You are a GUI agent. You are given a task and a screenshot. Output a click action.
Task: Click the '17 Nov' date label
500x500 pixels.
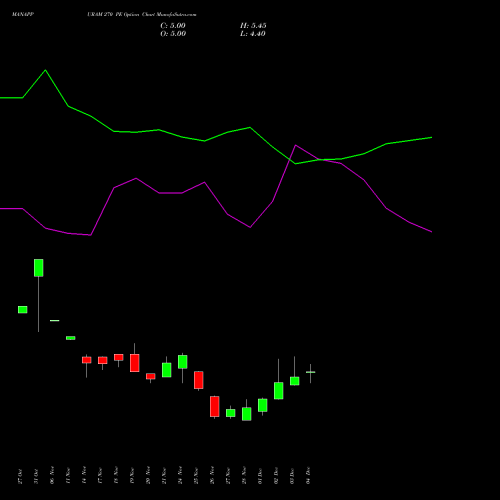click(x=100, y=476)
